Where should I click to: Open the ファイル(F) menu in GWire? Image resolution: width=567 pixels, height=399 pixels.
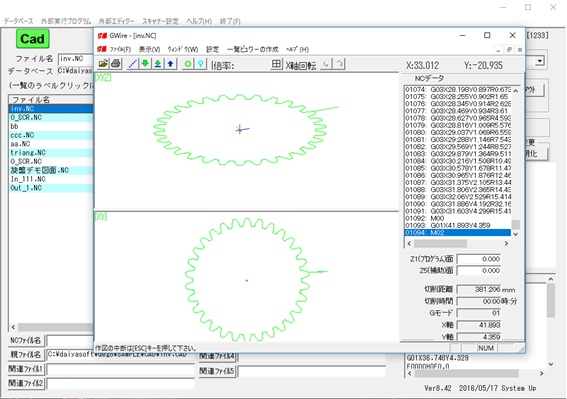(x=120, y=49)
